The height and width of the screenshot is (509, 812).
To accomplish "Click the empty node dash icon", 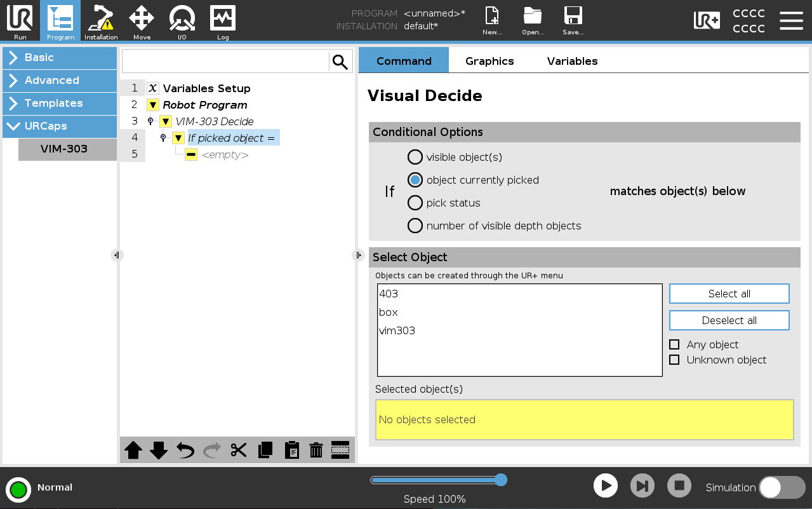I will click(x=190, y=154).
